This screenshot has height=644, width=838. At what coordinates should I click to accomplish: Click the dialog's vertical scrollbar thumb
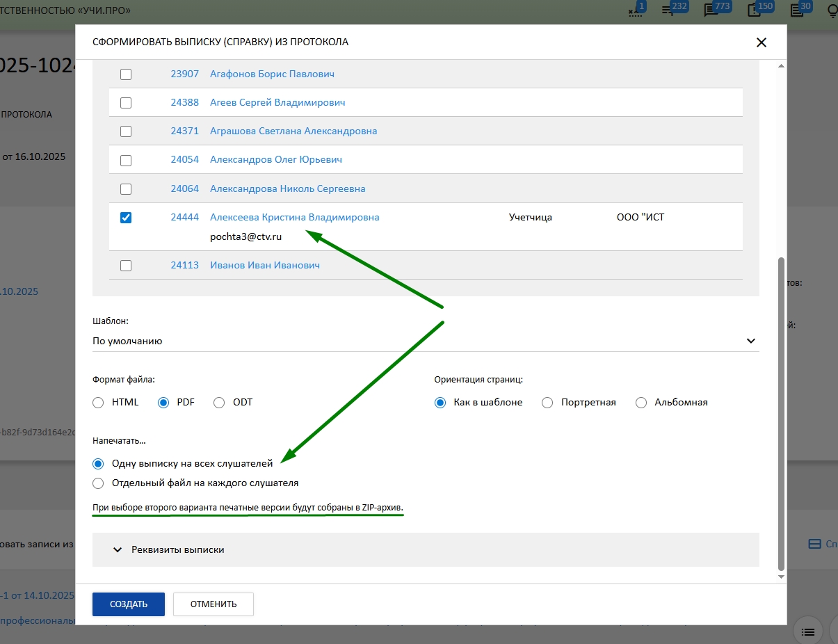pyautogui.click(x=780, y=410)
